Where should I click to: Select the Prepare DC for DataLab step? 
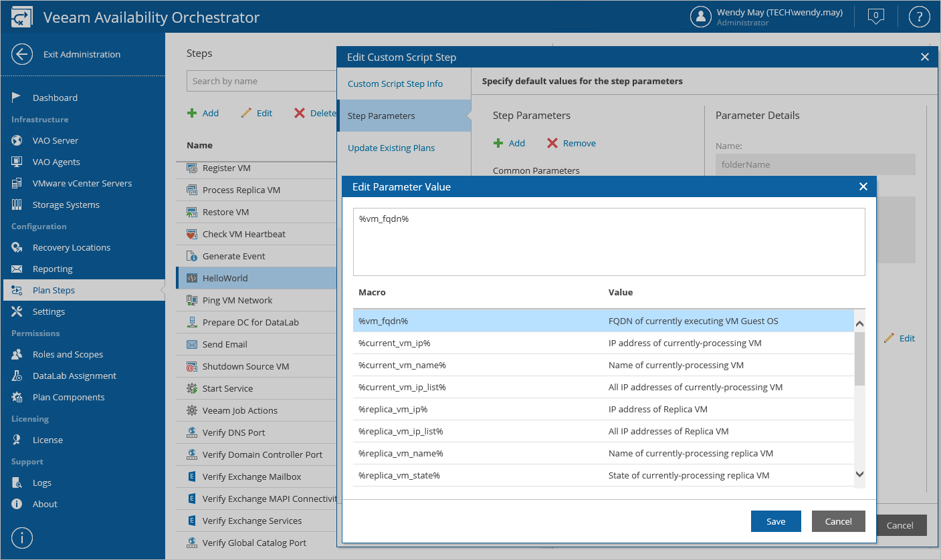257,322
